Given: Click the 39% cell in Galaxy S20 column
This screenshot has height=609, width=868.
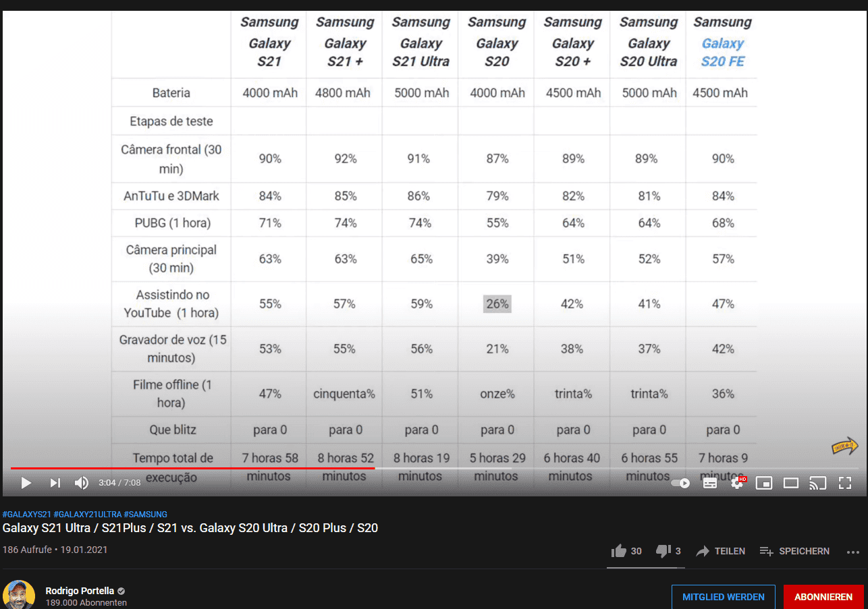Looking at the screenshot, I should (497, 259).
